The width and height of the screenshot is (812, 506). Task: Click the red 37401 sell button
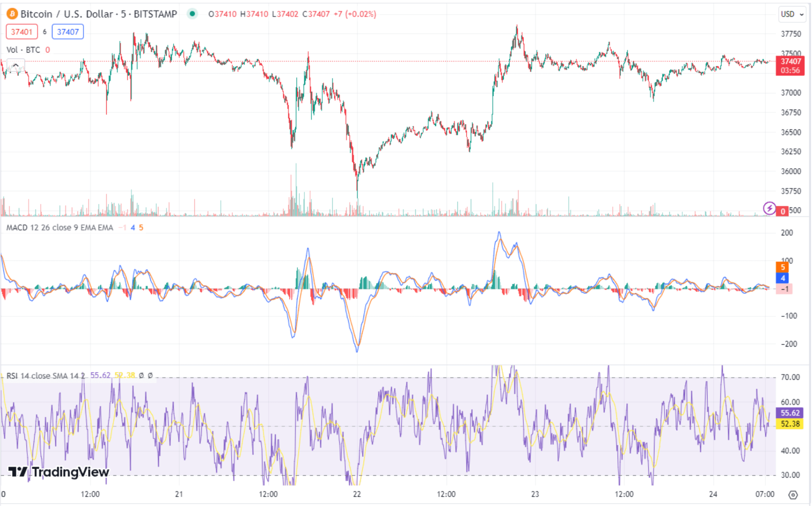(x=21, y=31)
